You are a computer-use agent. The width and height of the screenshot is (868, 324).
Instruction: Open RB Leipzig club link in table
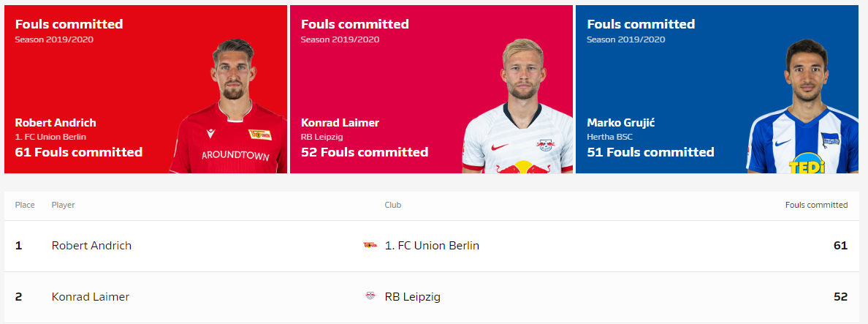[x=412, y=297]
